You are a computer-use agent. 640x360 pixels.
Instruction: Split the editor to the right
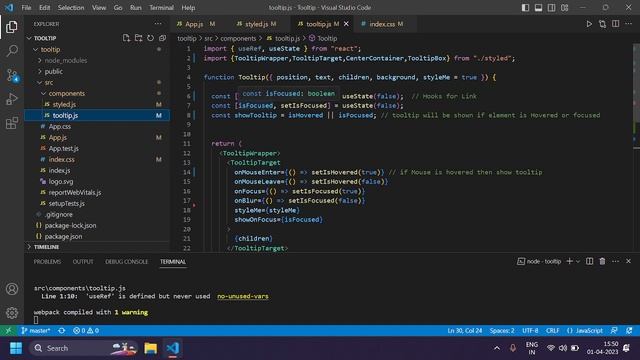click(616, 24)
